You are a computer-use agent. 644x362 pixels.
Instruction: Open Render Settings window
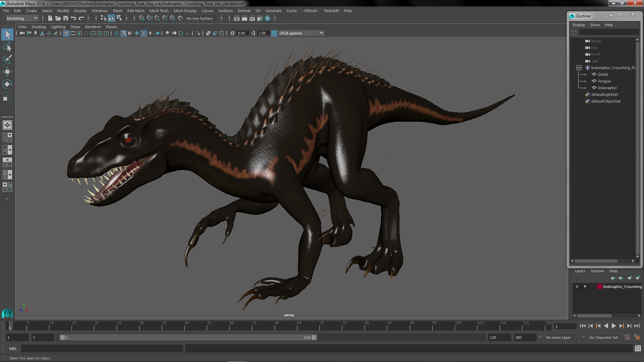pyautogui.click(x=260, y=18)
